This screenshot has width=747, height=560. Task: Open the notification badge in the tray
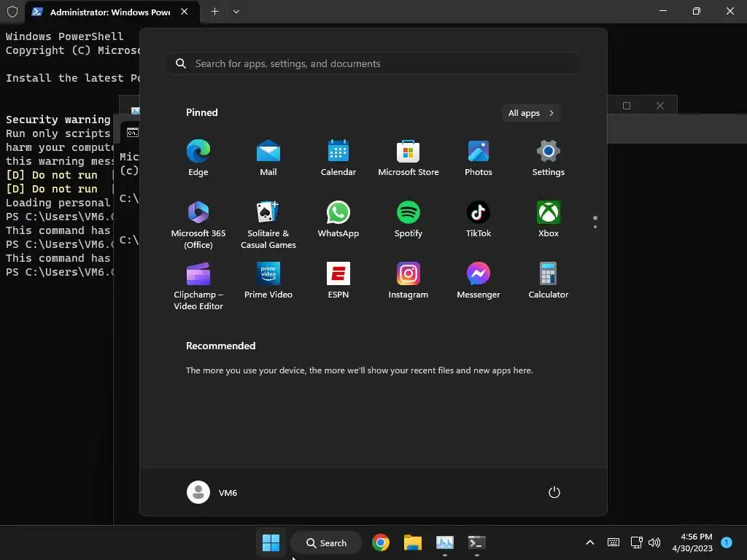coord(727,542)
